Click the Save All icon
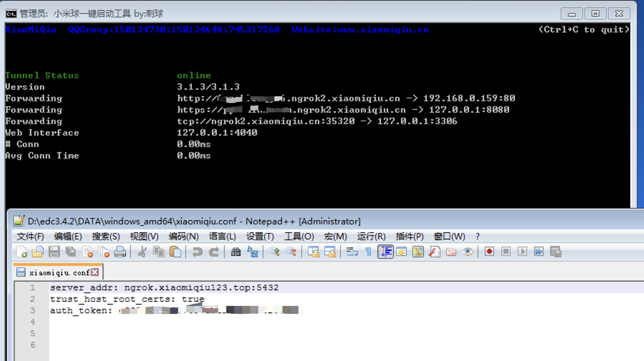The height and width of the screenshot is (361, 644). (x=71, y=252)
